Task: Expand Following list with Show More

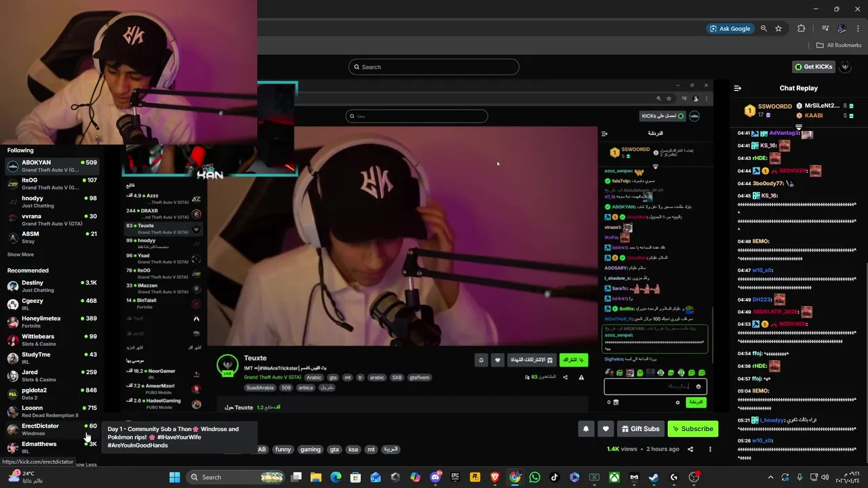Action: (20, 254)
